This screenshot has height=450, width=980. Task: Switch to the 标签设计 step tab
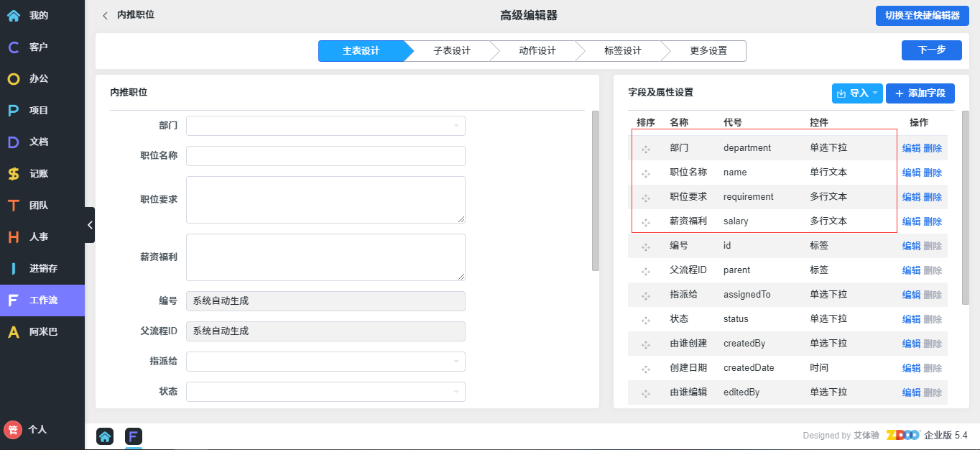point(622,51)
